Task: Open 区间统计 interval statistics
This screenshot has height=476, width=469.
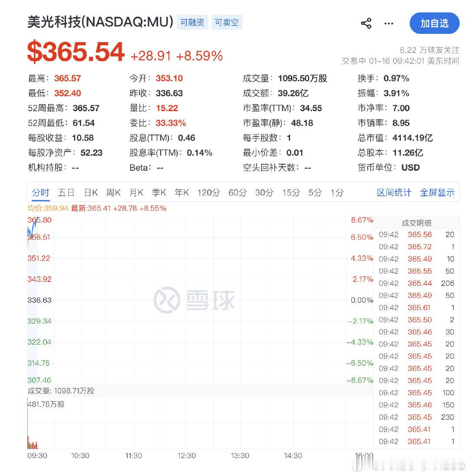Action: pos(393,192)
